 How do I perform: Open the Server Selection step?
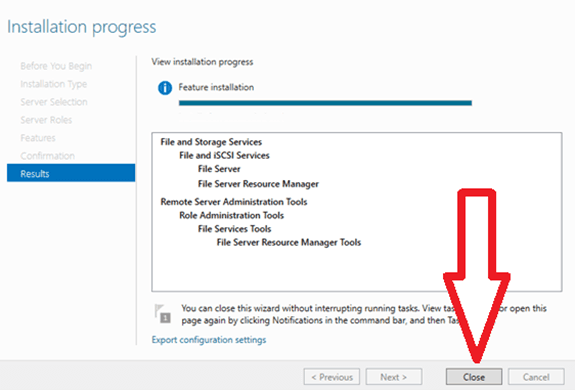click(x=54, y=102)
